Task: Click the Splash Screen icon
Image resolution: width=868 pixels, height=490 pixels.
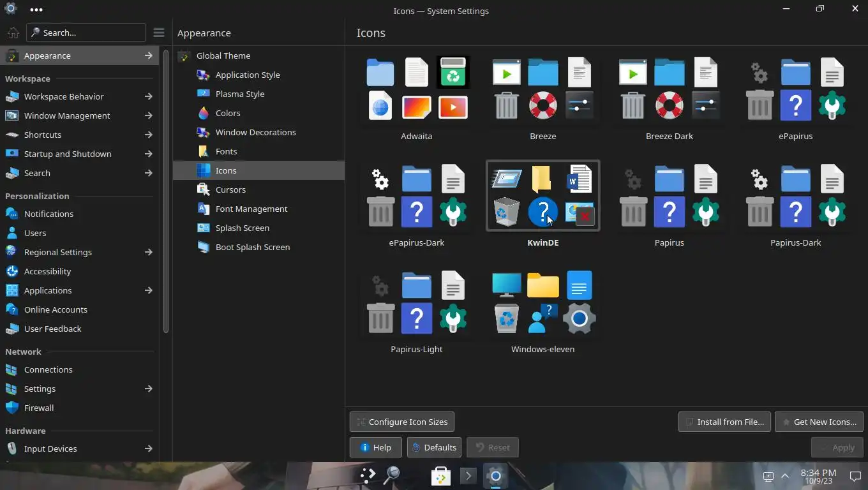Action: (204, 228)
